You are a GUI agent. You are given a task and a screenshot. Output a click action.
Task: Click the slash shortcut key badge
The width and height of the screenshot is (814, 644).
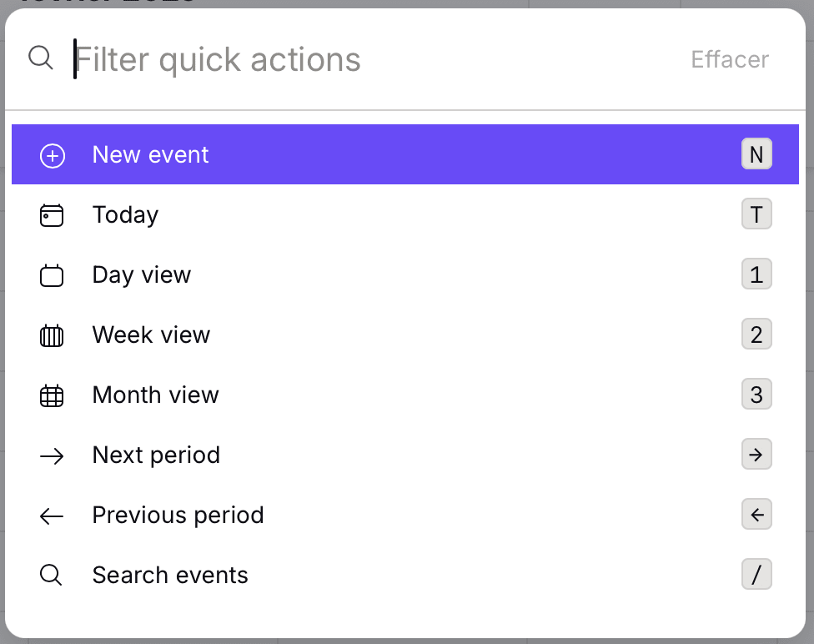(x=756, y=575)
